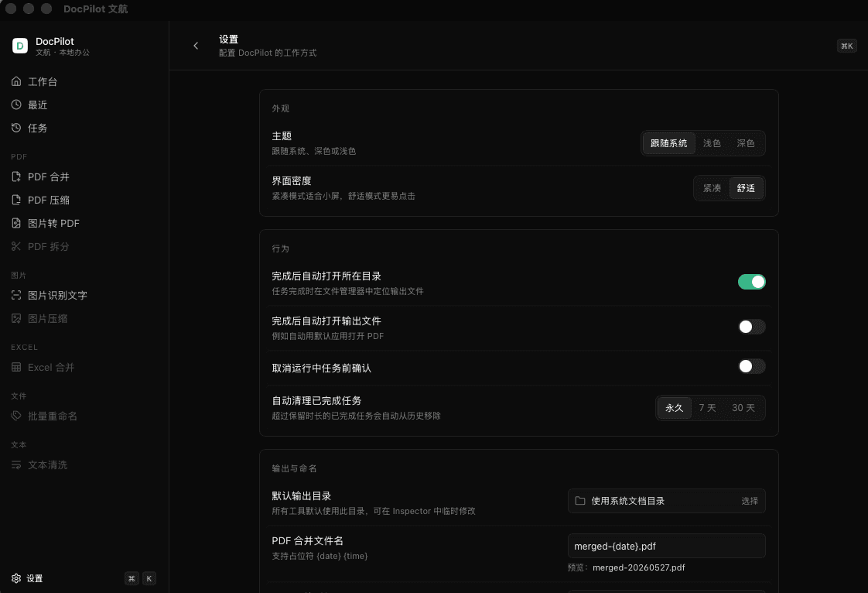Set 界面密度 to 舒适

tap(746, 188)
